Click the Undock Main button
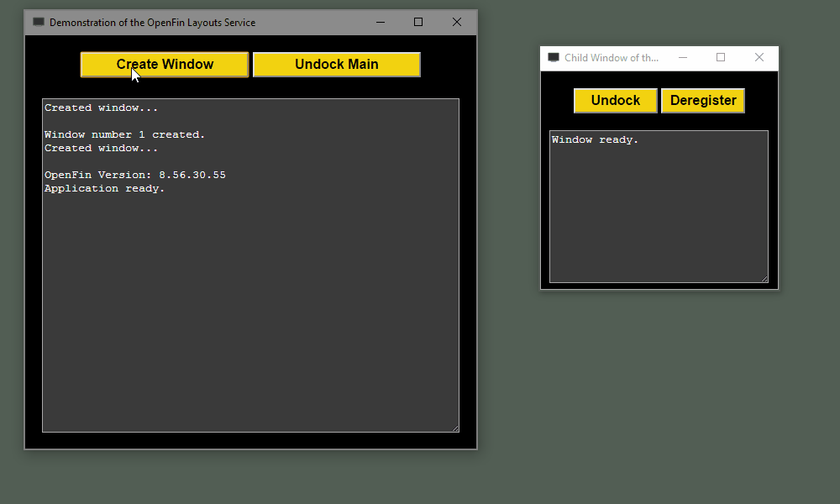840x504 pixels. coord(337,65)
